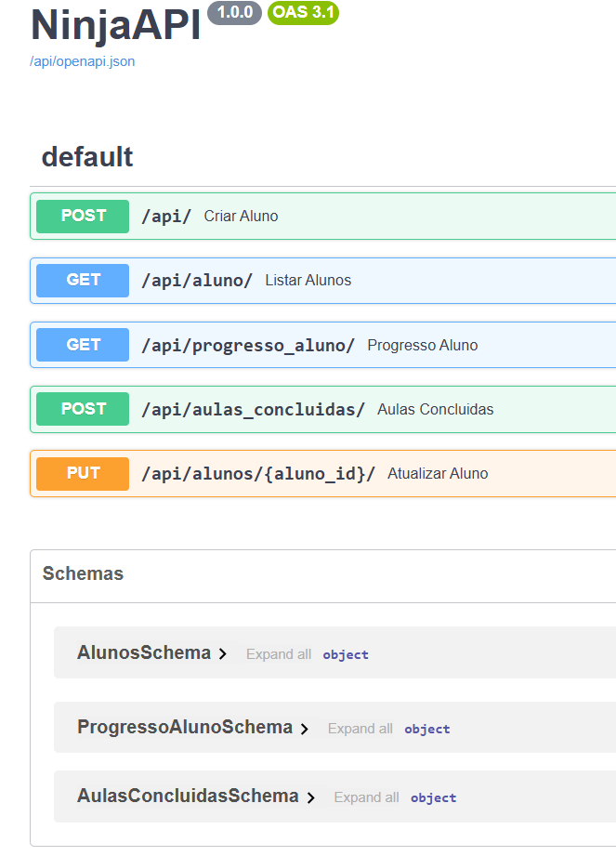Screen dimensions: 616x856
Task: Expand POST /api/aulas_concluidas/ operation
Action: 323,410
